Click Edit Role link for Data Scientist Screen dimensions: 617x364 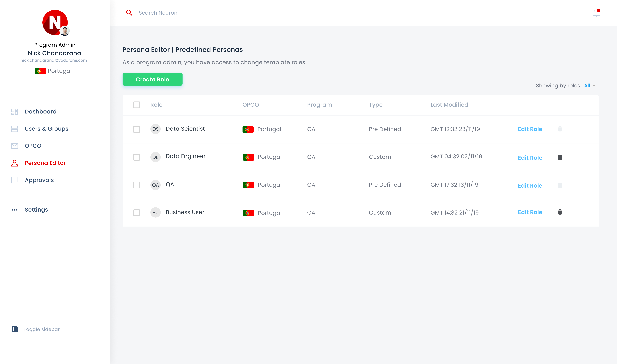pos(530,129)
